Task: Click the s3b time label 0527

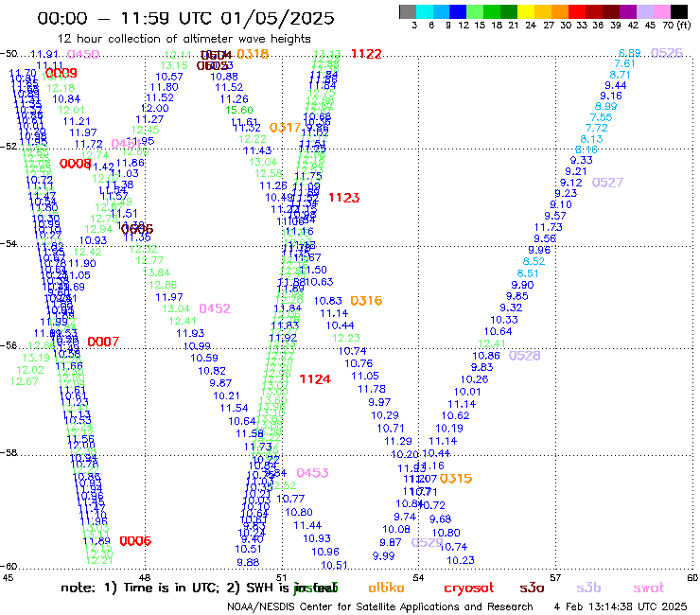Action: [x=607, y=183]
